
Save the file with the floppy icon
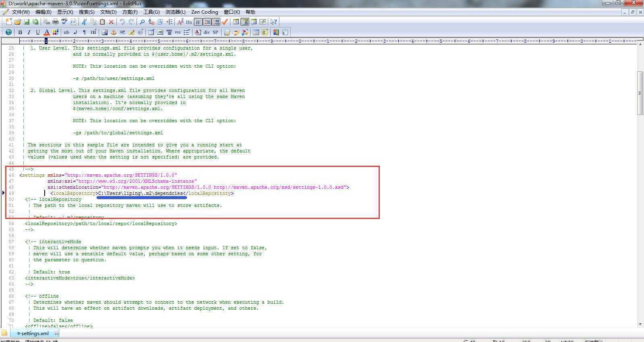click(27, 22)
